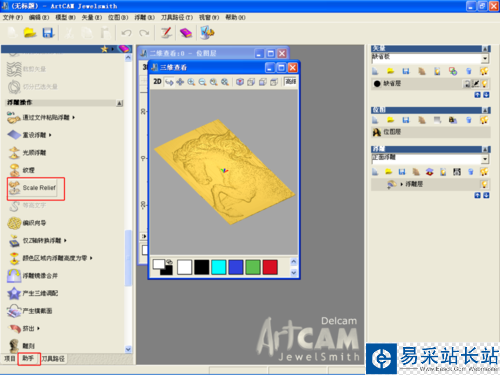The image size is (500, 375).
Task: Select the 位图层 bitmap layer thumbnail
Action: click(377, 132)
